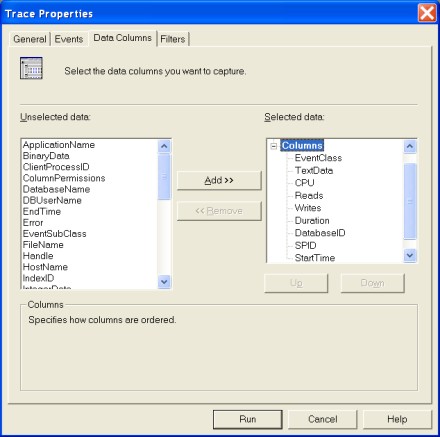Switch to the General tab
440x437 pixels.
point(30,39)
